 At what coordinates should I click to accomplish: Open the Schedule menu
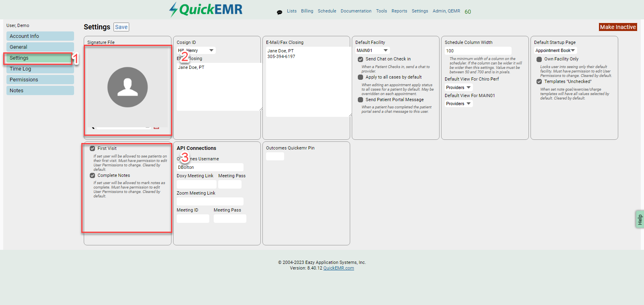click(327, 11)
